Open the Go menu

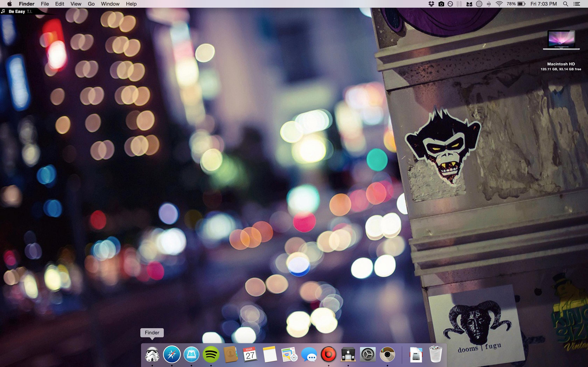coord(91,4)
